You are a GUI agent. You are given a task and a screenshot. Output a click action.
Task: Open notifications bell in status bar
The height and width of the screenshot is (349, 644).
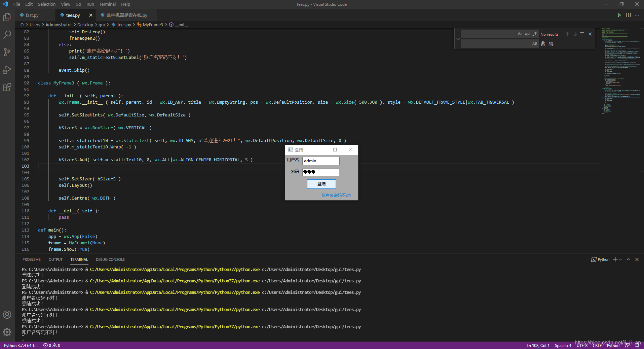637,345
